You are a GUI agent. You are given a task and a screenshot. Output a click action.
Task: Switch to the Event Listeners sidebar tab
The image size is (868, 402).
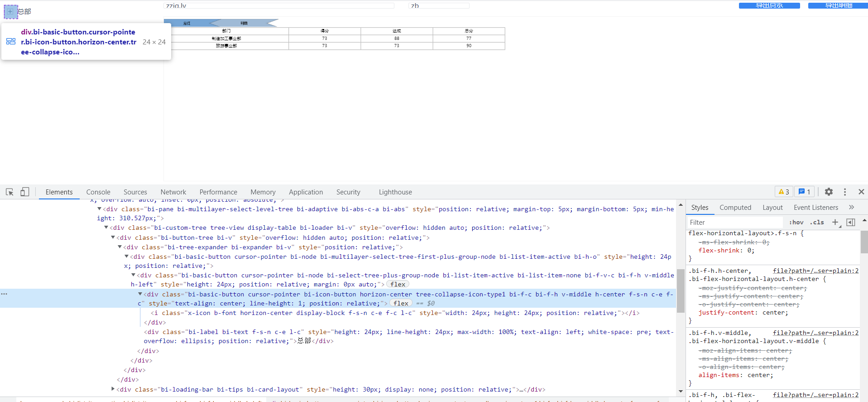tap(816, 208)
